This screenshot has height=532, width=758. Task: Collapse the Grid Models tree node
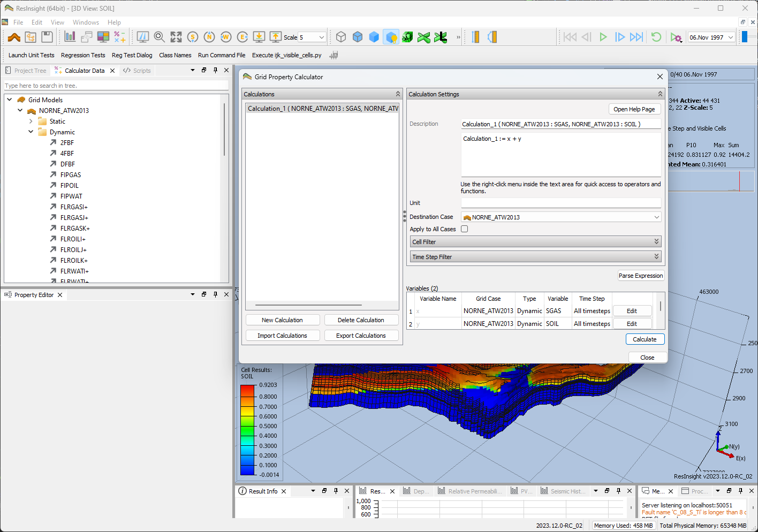coord(10,100)
